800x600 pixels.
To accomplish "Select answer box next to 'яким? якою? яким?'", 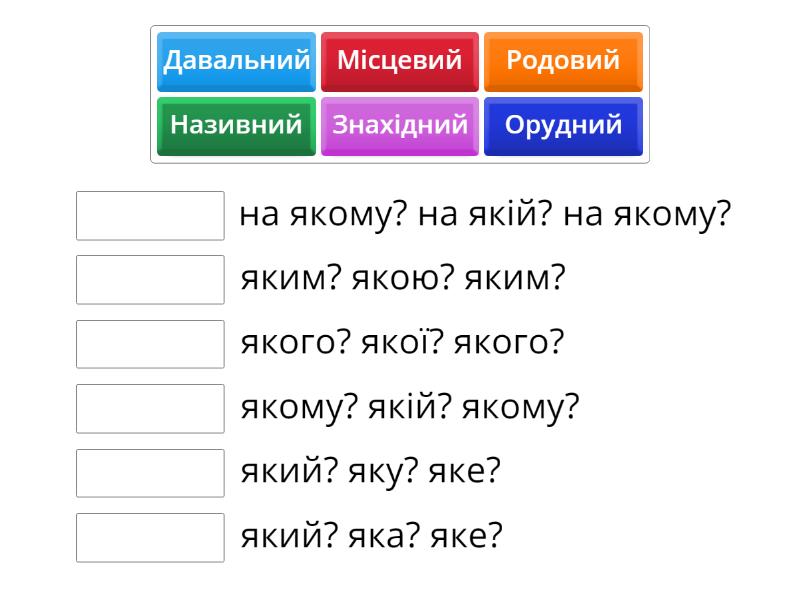I will click(x=150, y=280).
